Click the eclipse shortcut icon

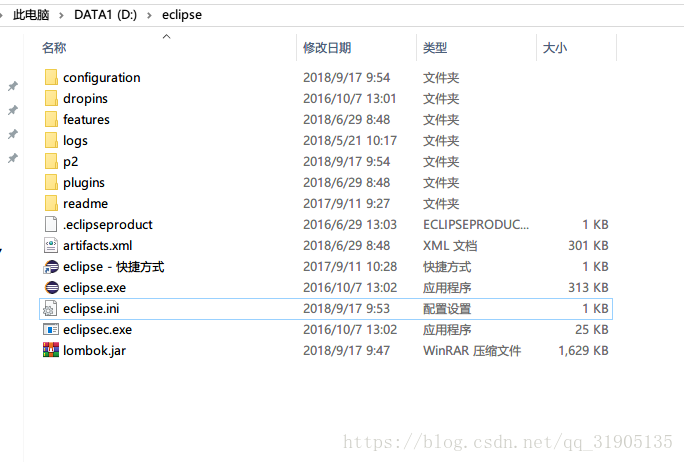click(51, 267)
